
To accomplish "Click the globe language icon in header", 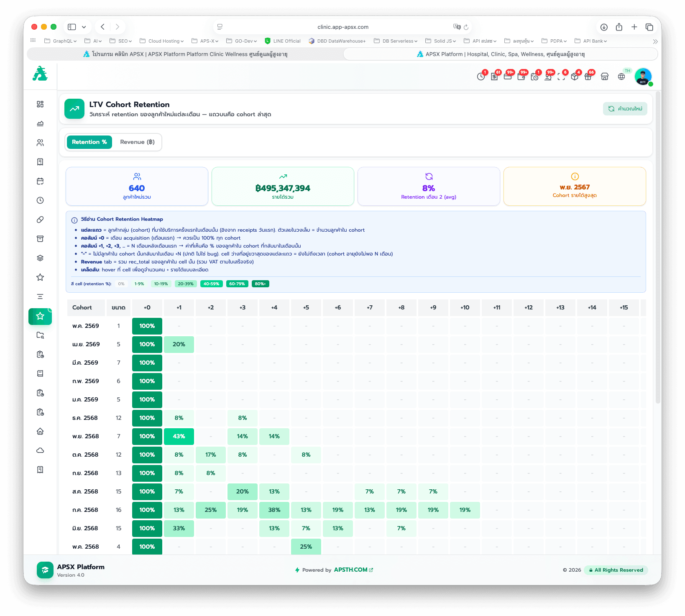I will coord(621,77).
